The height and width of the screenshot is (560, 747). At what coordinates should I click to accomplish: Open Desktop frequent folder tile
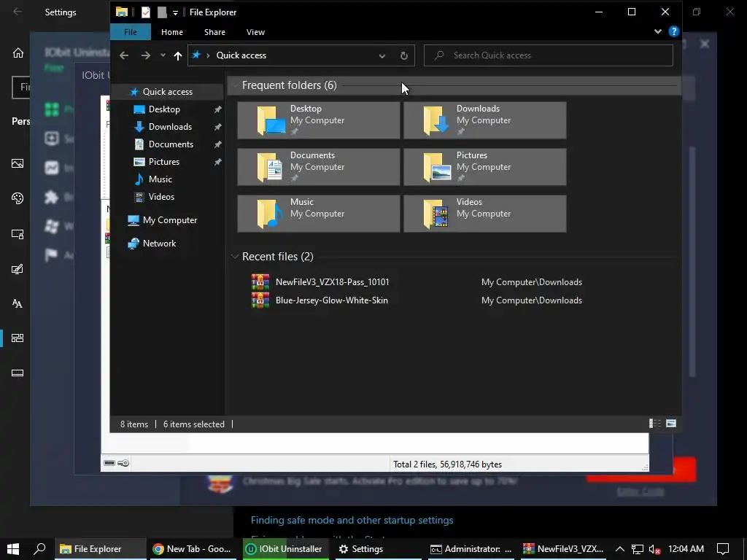click(x=319, y=120)
